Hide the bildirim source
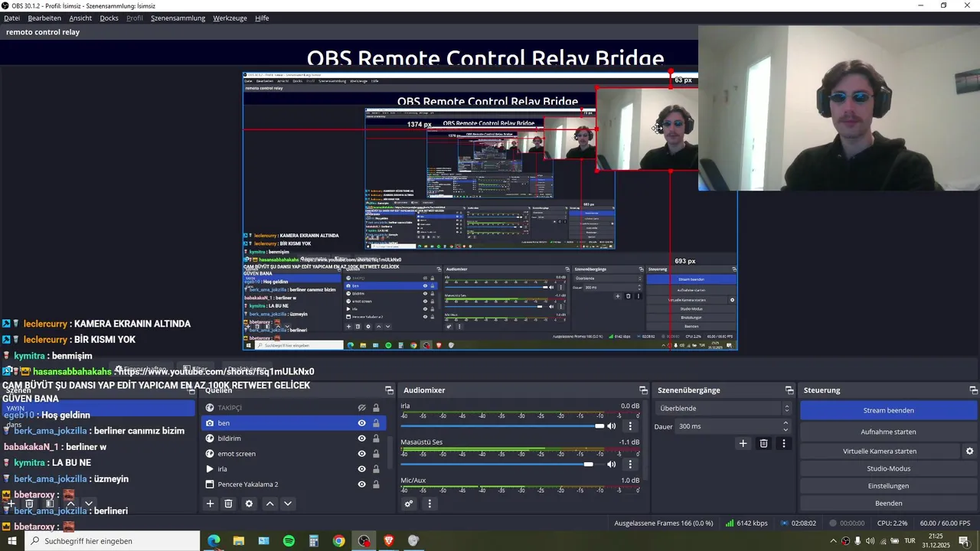Image resolution: width=980 pixels, height=551 pixels. click(362, 439)
